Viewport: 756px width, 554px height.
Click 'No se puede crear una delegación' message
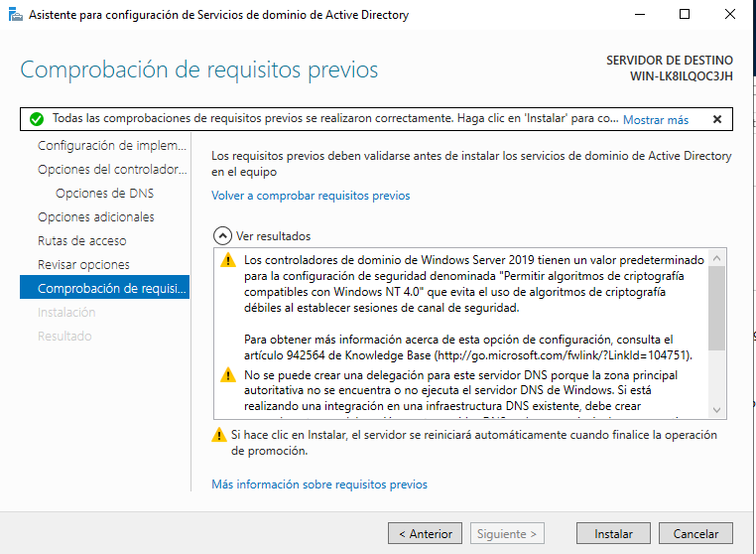(x=460, y=391)
